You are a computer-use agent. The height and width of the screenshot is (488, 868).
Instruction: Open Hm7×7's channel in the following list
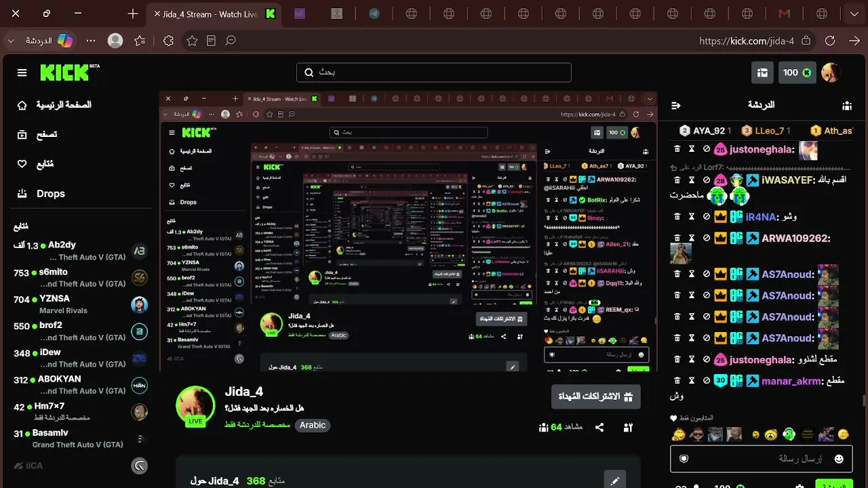pyautogui.click(x=80, y=411)
